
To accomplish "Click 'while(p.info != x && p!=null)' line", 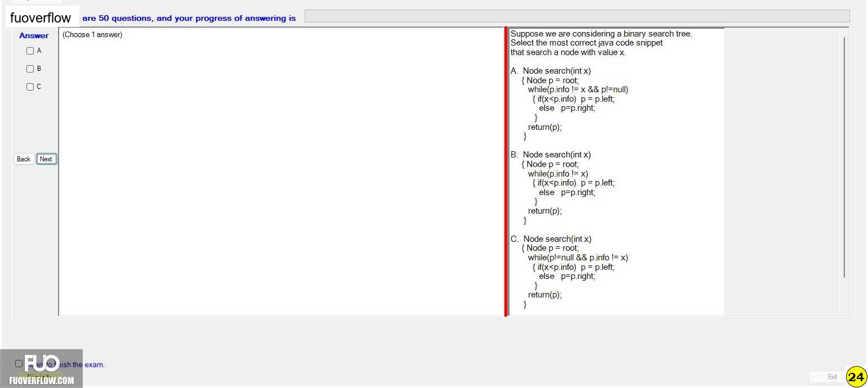I will click(578, 89).
